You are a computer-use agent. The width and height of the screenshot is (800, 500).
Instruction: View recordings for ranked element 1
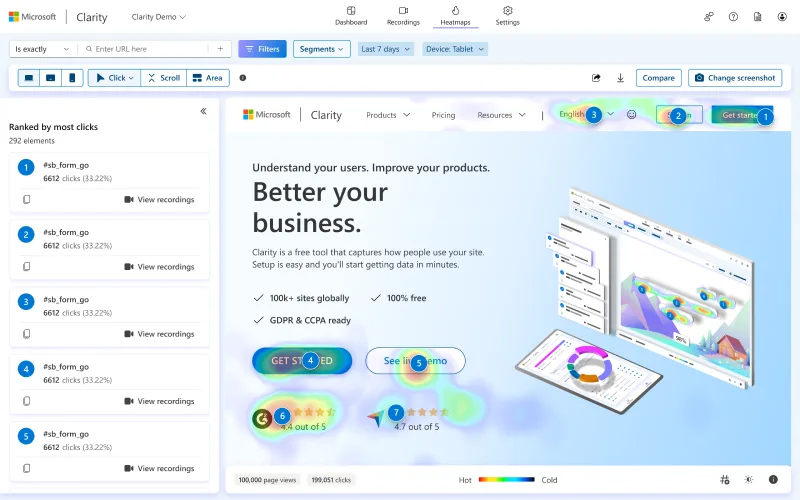tap(159, 199)
